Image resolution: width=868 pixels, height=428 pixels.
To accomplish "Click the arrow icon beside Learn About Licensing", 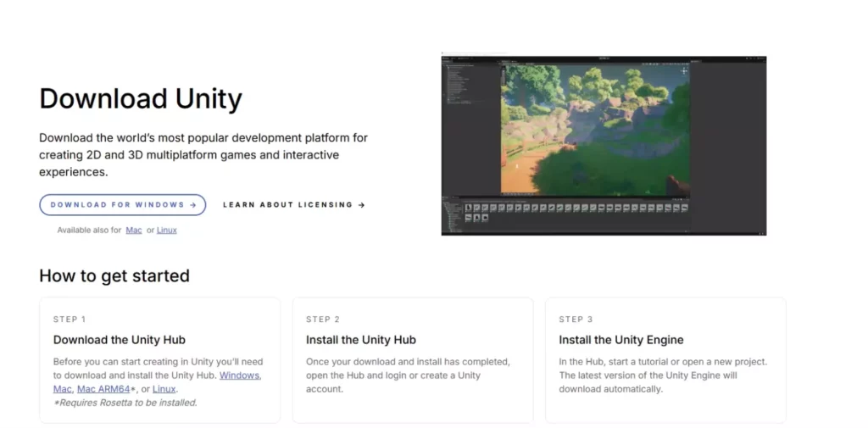I will tap(361, 205).
